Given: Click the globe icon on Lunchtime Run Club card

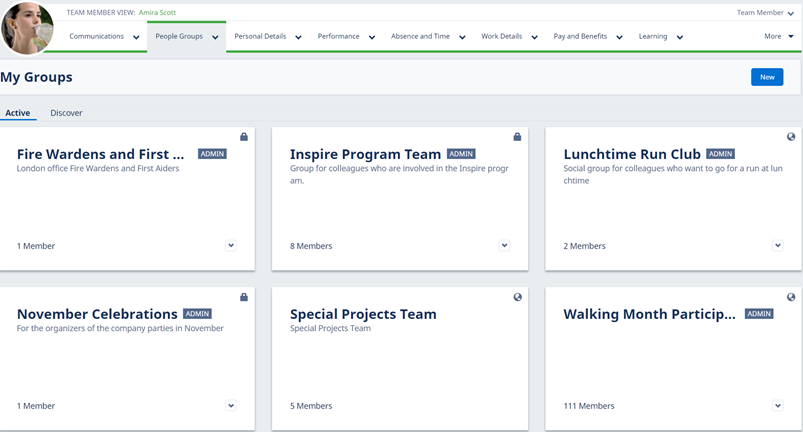Looking at the screenshot, I should click(x=791, y=137).
